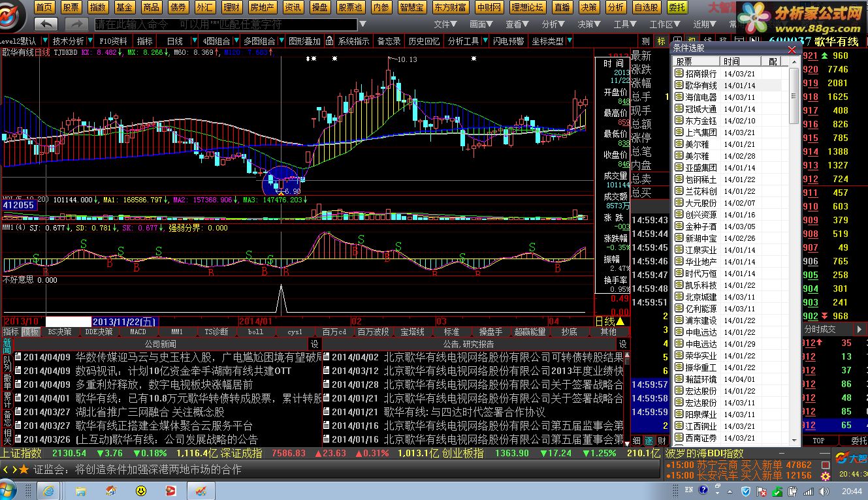Switch to the boll indicator tab
The height and width of the screenshot is (500, 868).
tap(255, 332)
